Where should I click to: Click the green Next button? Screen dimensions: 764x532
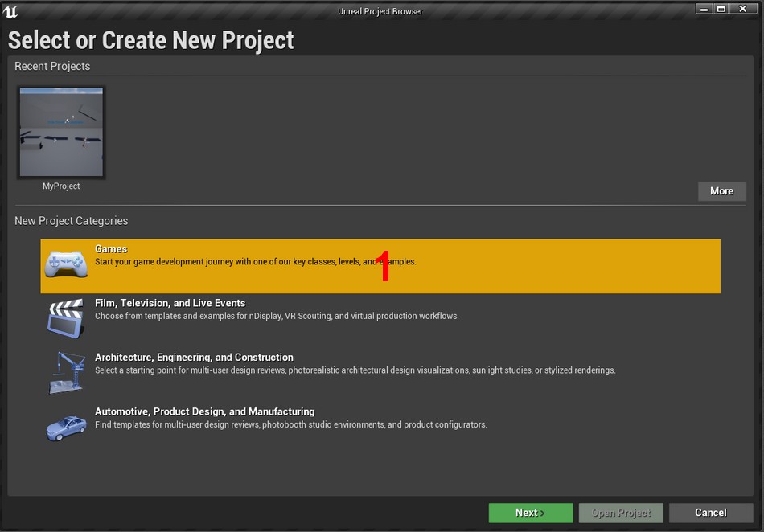tap(531, 513)
